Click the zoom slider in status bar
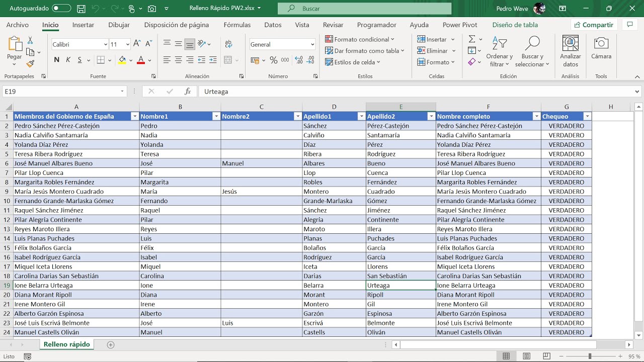This screenshot has width=644, height=362. coord(590,356)
